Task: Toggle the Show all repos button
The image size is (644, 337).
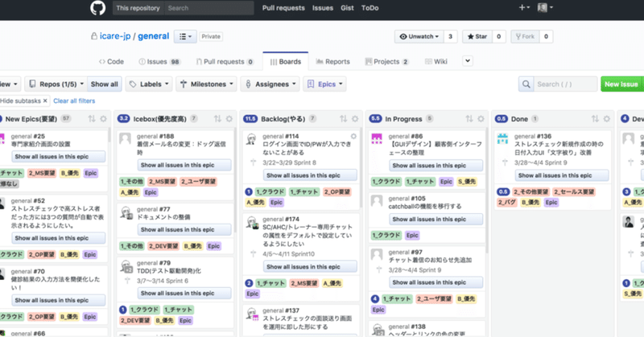Action: pyautogui.click(x=105, y=84)
